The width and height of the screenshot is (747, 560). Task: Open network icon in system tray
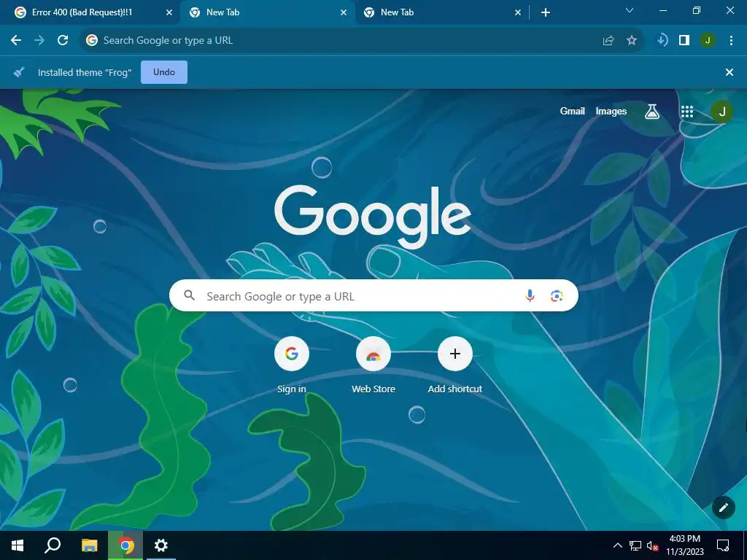coord(635,545)
